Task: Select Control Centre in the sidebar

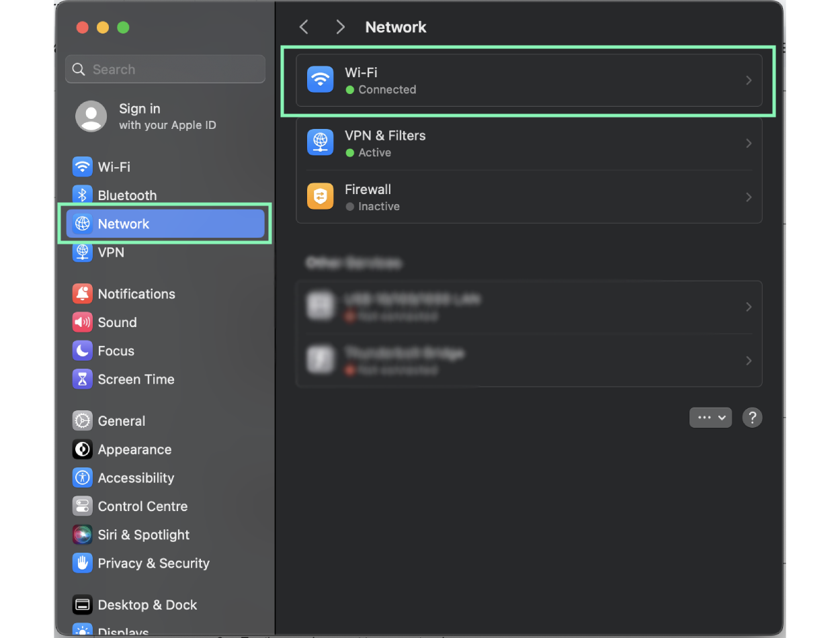Action: 165,506
